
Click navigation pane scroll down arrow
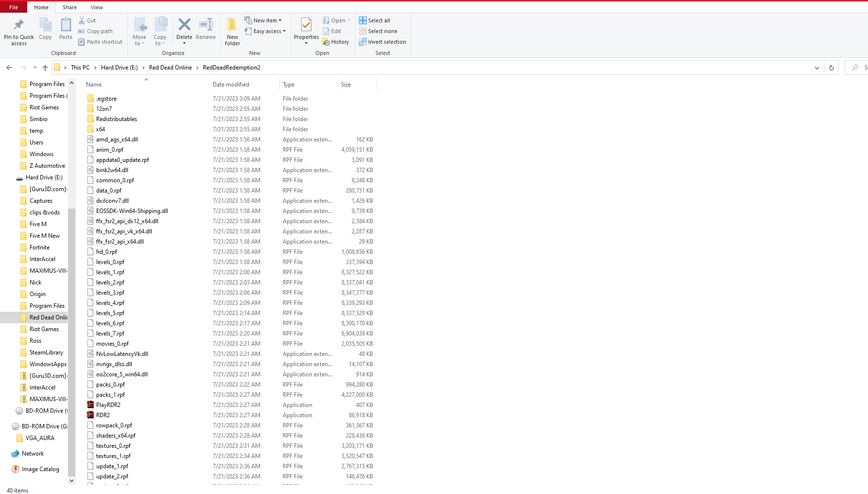click(x=72, y=481)
